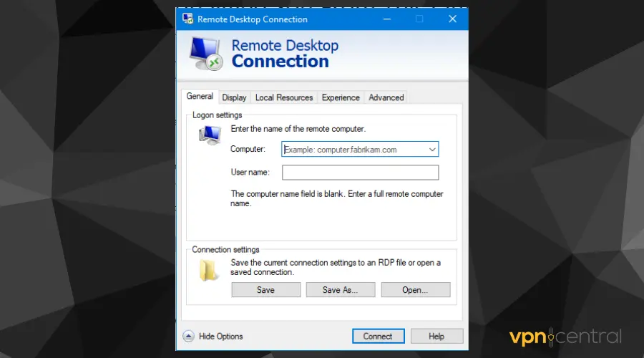The width and height of the screenshot is (644, 358).
Task: Open Help for Remote Desktop
Action: pos(436,337)
